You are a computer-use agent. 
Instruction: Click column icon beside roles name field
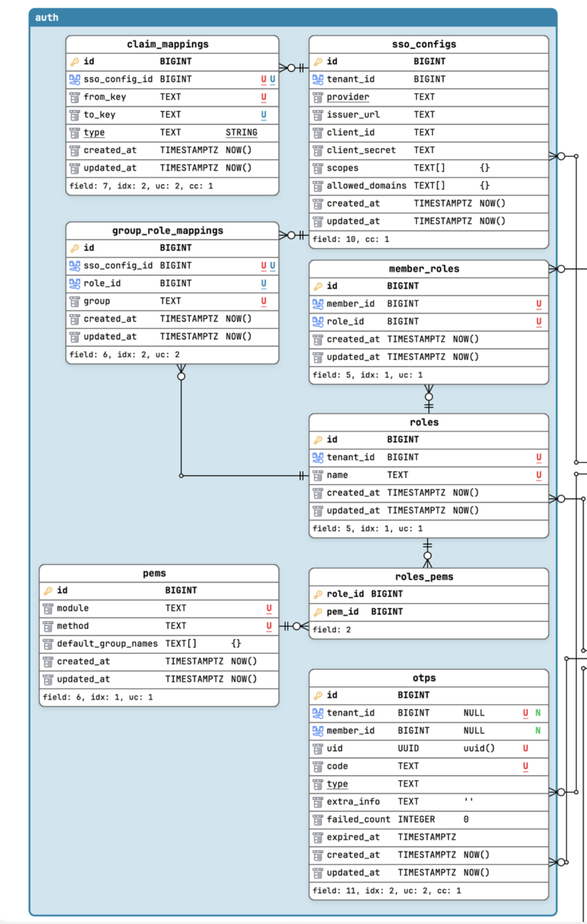[318, 475]
